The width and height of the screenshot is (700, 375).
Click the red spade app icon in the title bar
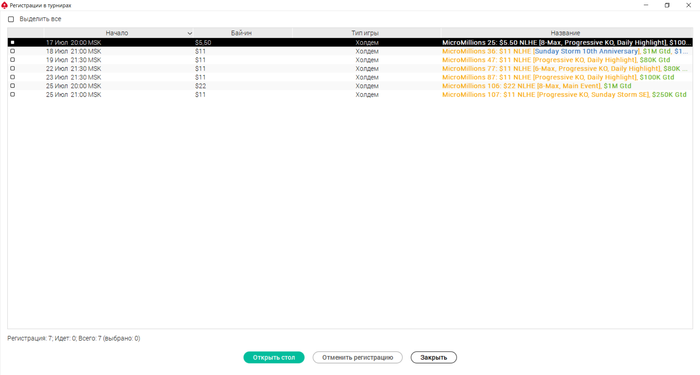4,5
